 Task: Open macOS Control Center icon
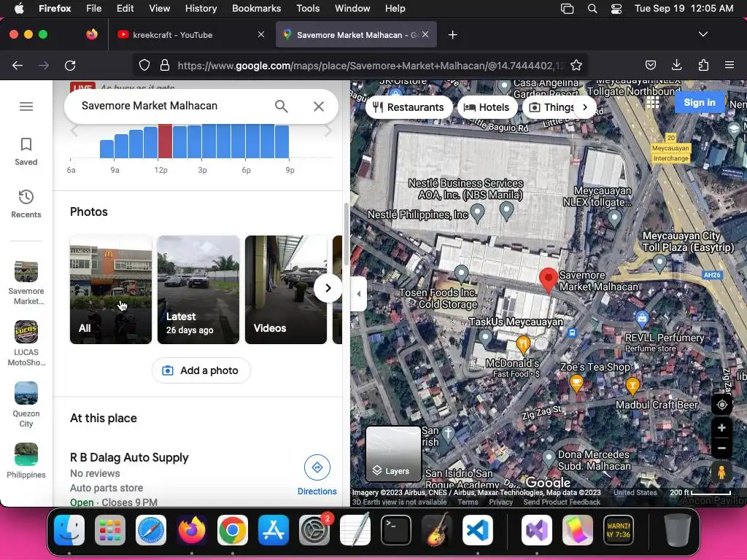616,9
